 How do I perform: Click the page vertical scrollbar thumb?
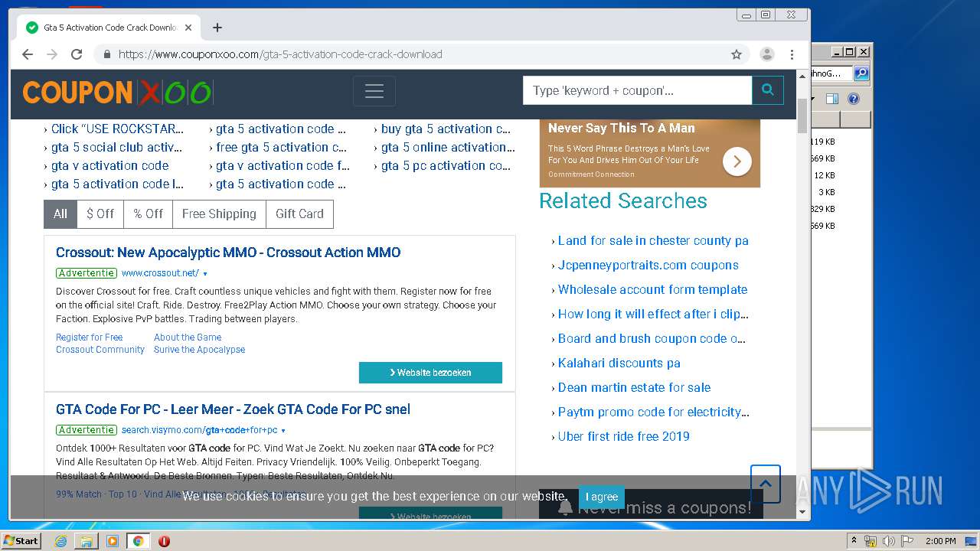(x=802, y=116)
